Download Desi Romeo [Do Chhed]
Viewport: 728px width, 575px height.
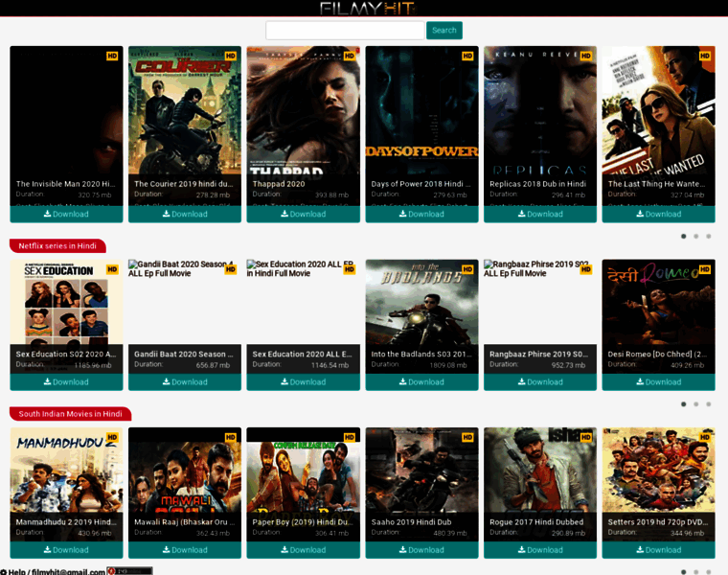point(658,381)
